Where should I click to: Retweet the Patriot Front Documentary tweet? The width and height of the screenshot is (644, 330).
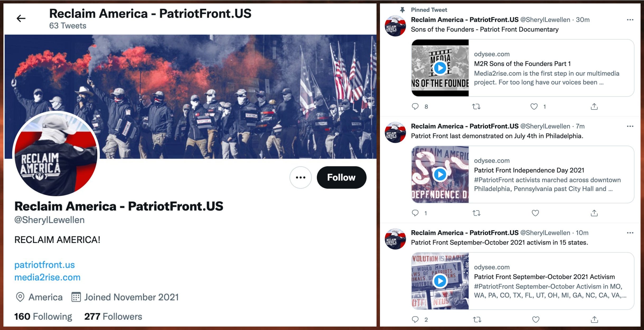point(476,107)
